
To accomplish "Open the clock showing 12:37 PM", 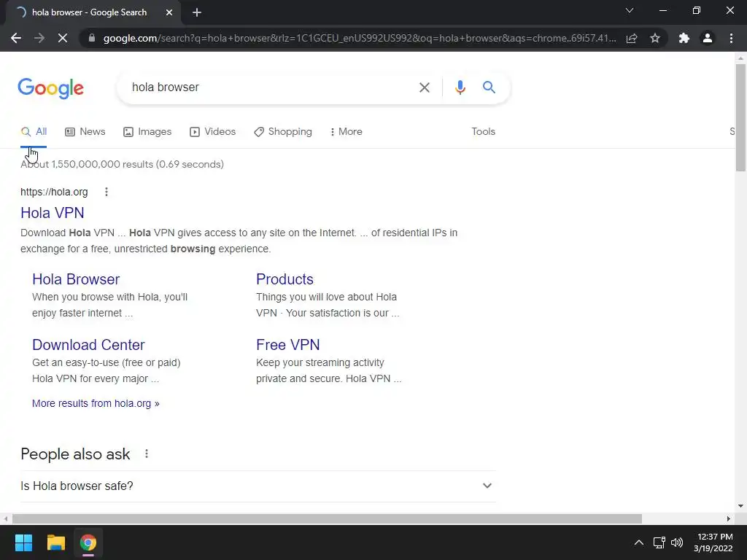I will [713, 542].
